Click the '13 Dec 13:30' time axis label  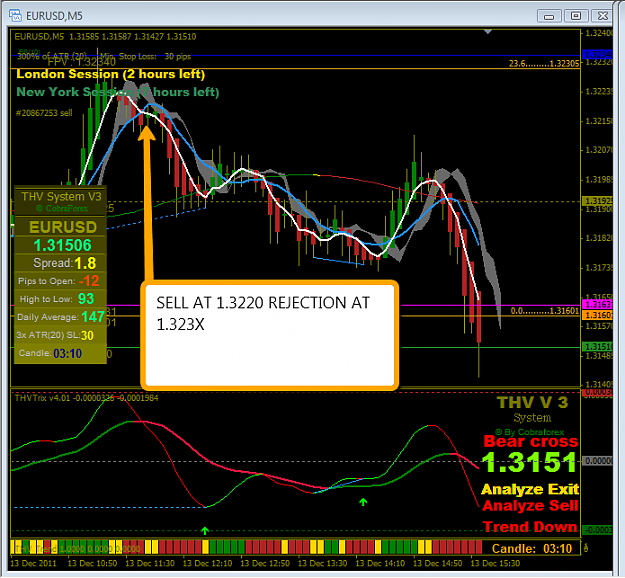[322, 563]
